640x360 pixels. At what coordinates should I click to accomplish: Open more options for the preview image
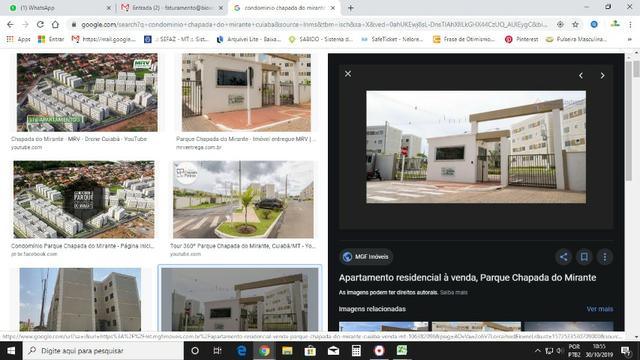[605, 257]
